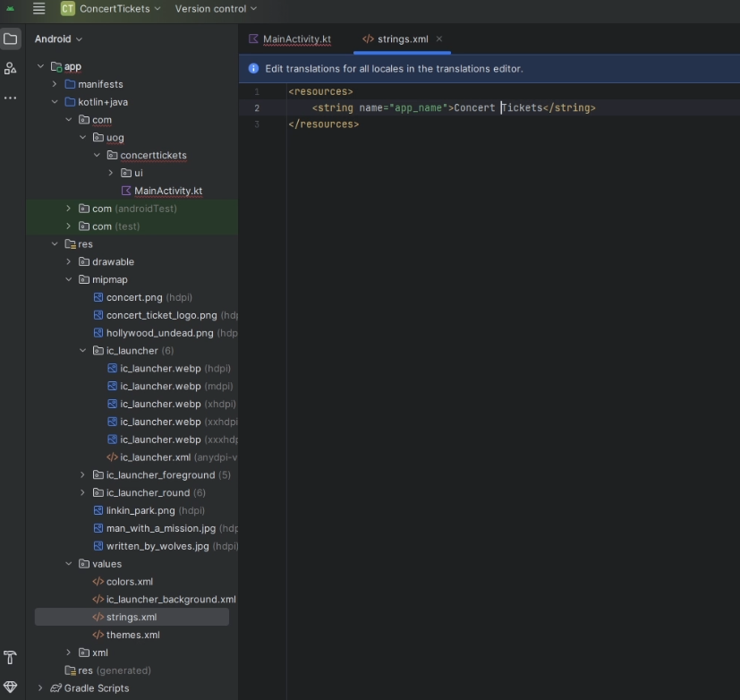The height and width of the screenshot is (700, 740).
Task: Open the Version control dropdown
Action: (217, 8)
